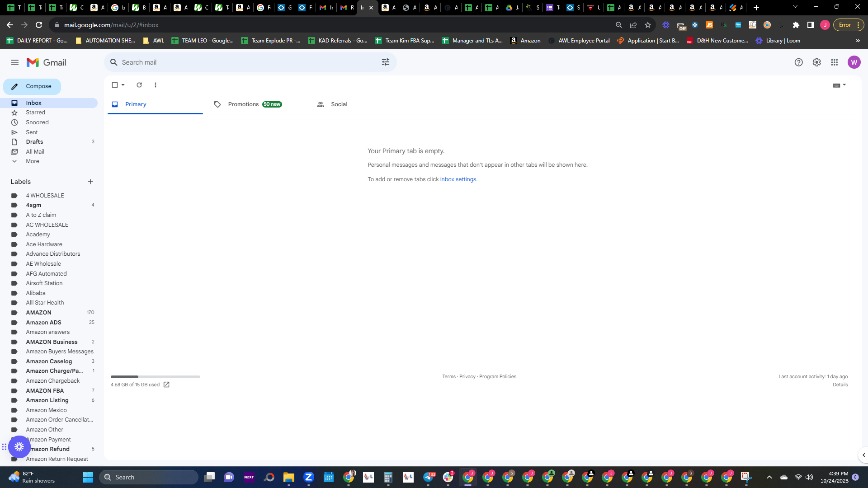Open File Explorer from the taskbar

(289, 477)
